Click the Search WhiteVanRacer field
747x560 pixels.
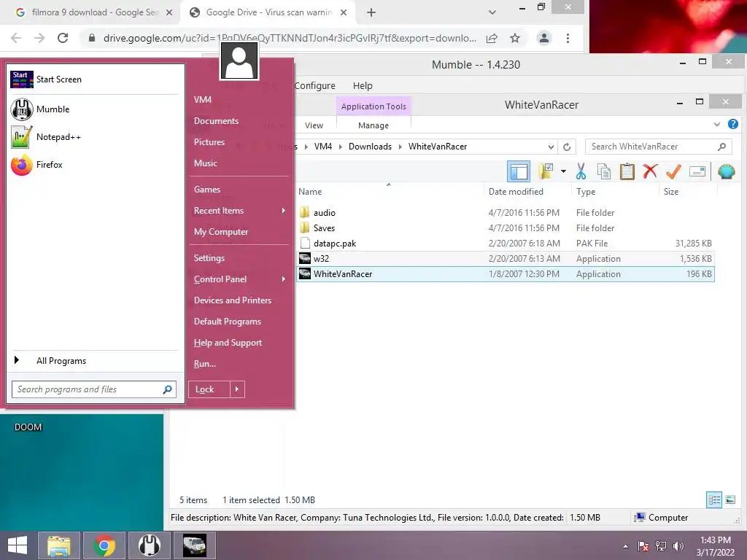659,147
